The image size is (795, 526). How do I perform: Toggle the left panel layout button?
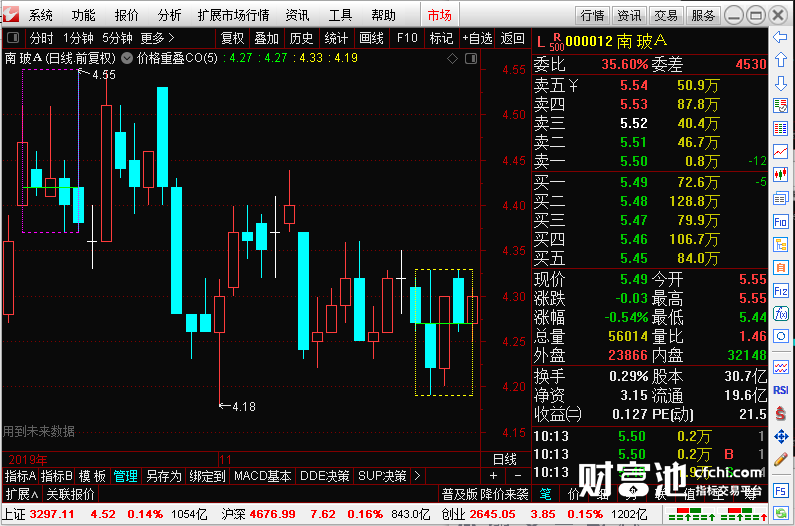tap(13, 38)
